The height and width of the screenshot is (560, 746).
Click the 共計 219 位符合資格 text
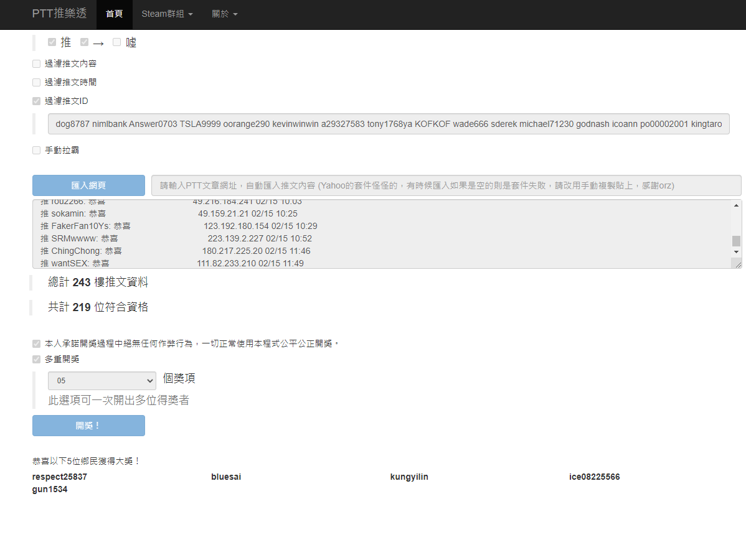click(98, 307)
